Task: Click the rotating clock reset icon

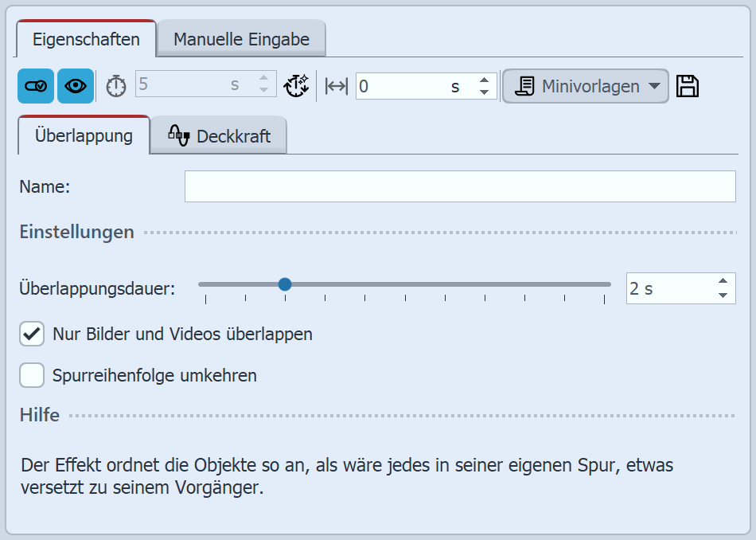Action: coord(296,86)
